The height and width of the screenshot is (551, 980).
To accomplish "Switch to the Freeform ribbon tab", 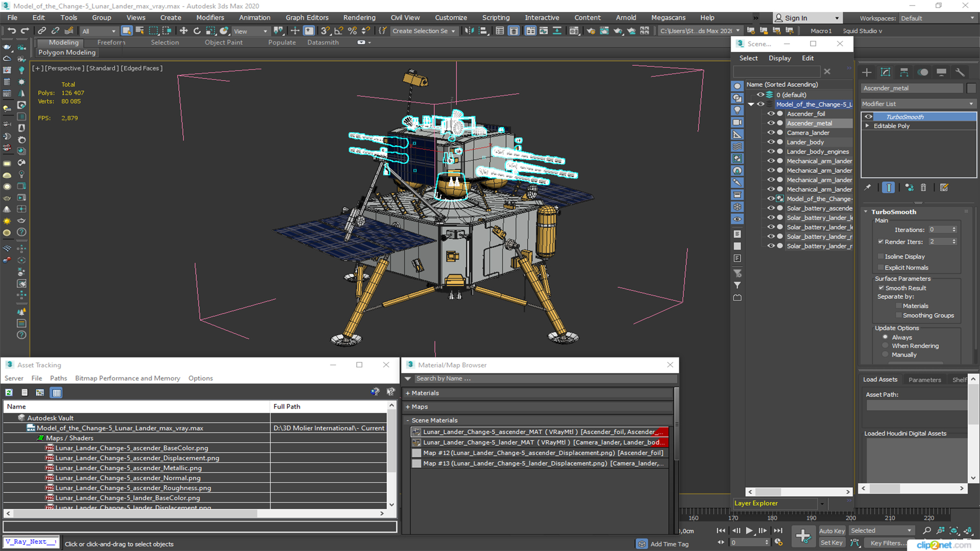I will coord(111,43).
